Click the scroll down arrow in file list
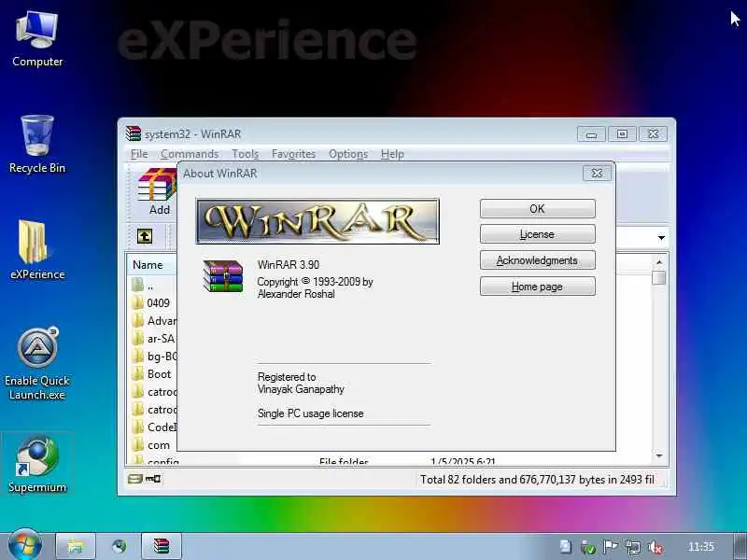747x560 pixels. 659,456
